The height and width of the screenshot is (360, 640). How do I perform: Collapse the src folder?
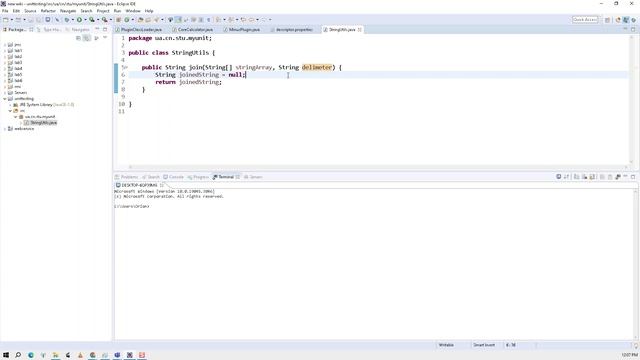[x=10, y=111]
